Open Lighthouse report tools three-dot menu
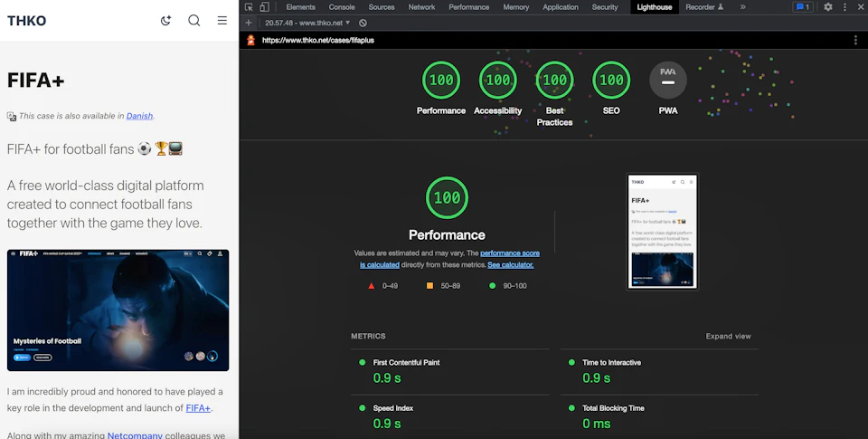Screen dimensions: 868x439 855,40
